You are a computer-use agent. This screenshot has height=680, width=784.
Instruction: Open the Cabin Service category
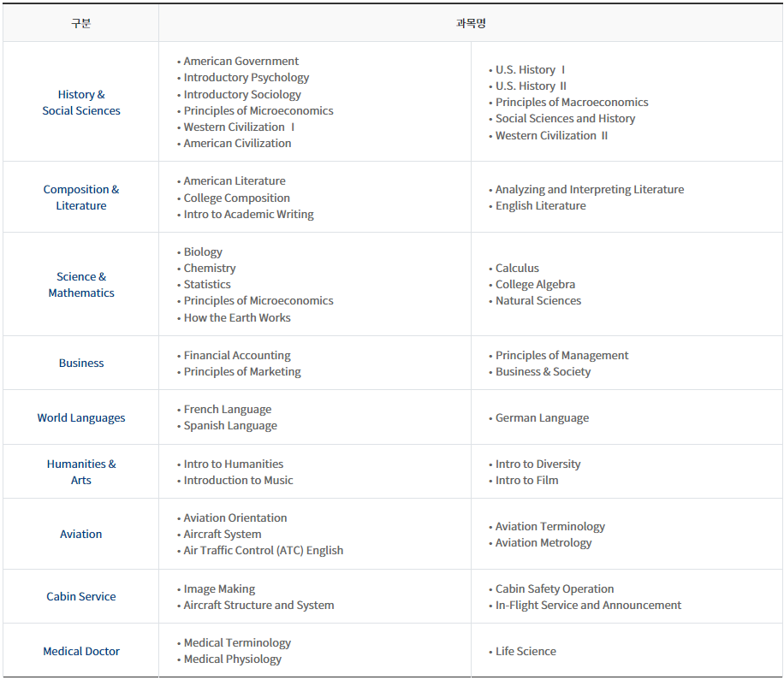click(x=81, y=597)
